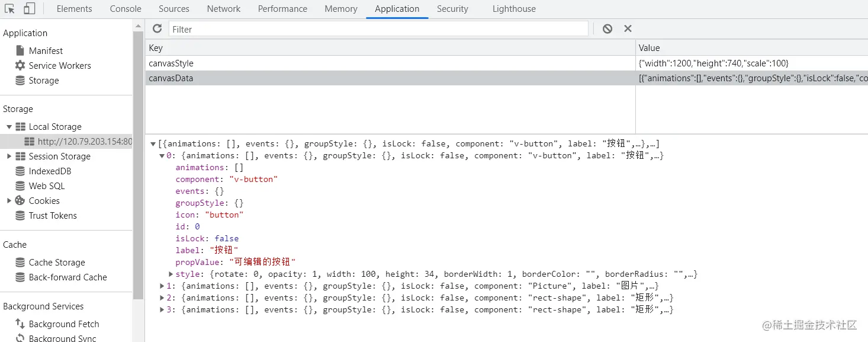
Task: Expand the Session Storage tree arrow
Action: click(x=9, y=156)
